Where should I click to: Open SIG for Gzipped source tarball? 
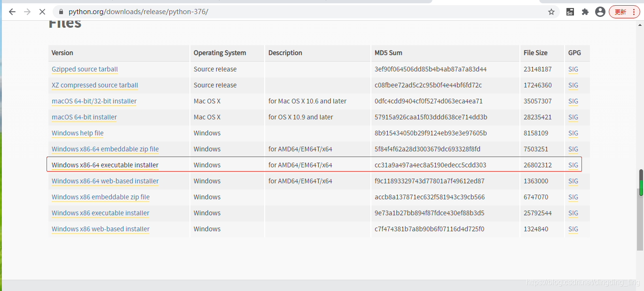[x=573, y=69]
